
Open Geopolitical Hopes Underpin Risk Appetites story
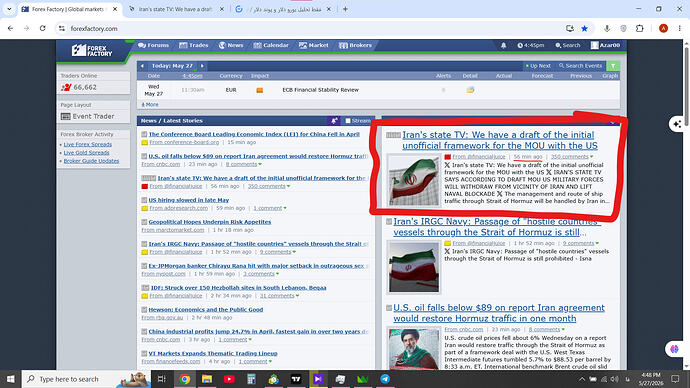(x=209, y=222)
